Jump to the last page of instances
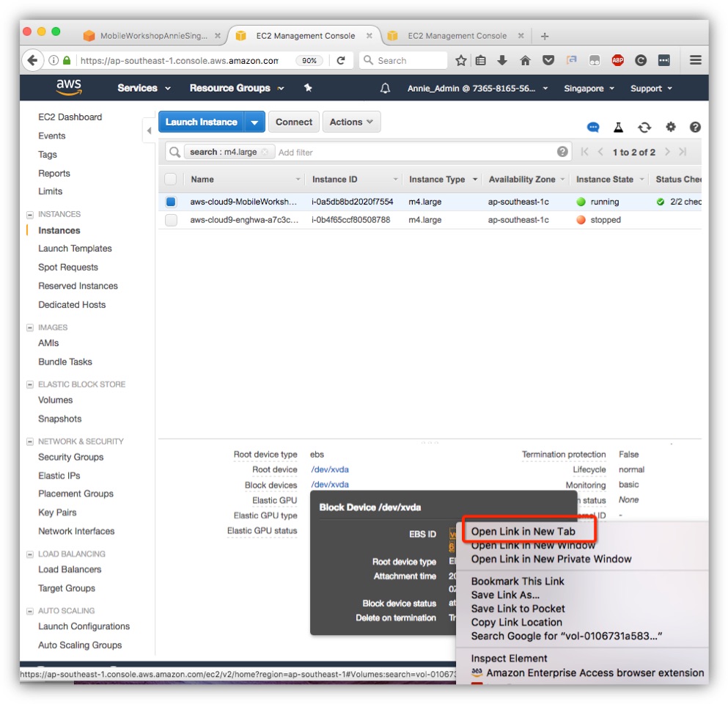Viewport: 728px width, 704px height. pos(683,152)
